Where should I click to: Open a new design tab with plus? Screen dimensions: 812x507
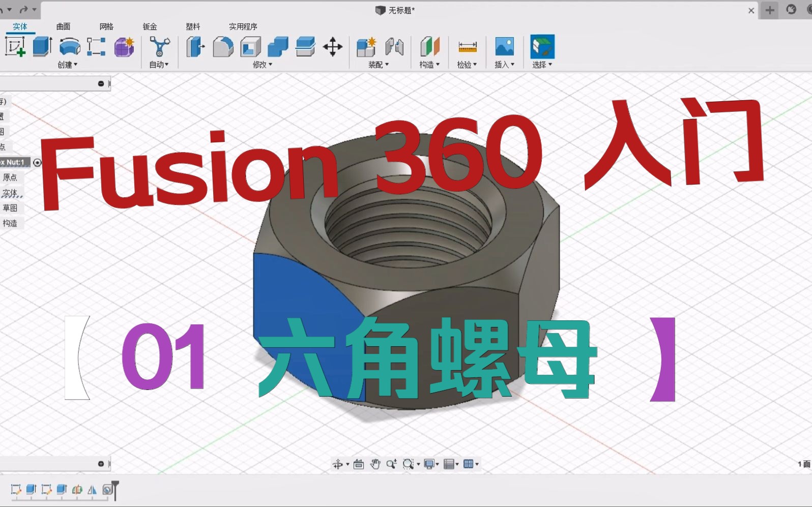click(770, 10)
